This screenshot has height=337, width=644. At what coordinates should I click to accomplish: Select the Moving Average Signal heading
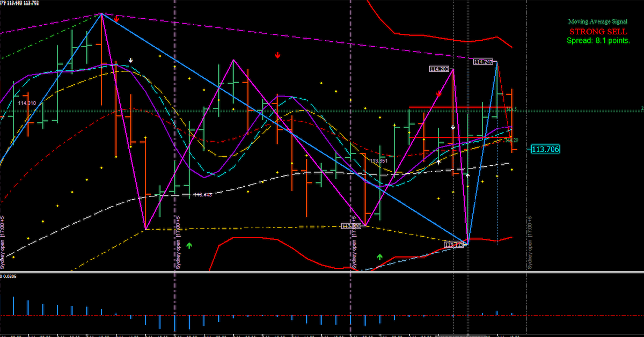(x=597, y=21)
